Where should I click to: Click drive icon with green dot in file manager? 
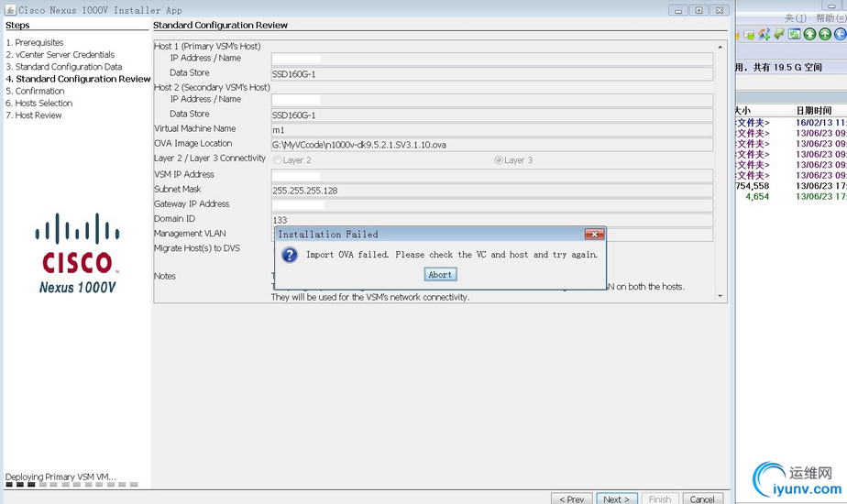[x=749, y=35]
